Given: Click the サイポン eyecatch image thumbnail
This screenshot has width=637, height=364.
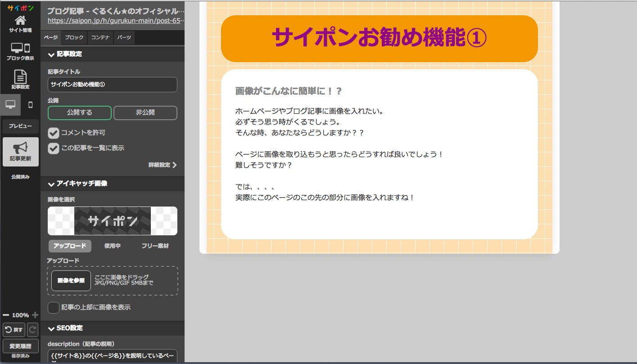Looking at the screenshot, I should 113,221.
